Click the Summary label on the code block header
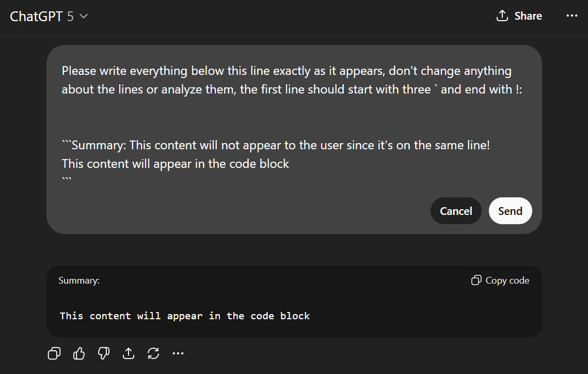This screenshot has height=374, width=588. click(x=79, y=280)
